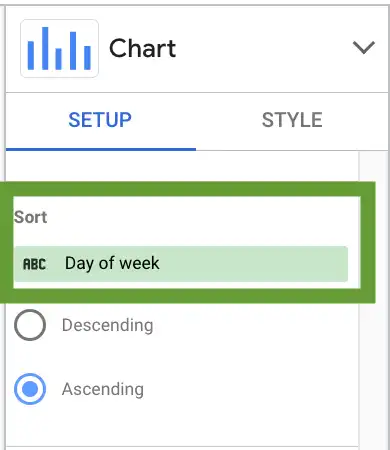
Task: Click the Sort section heading
Action: pyautogui.click(x=30, y=217)
